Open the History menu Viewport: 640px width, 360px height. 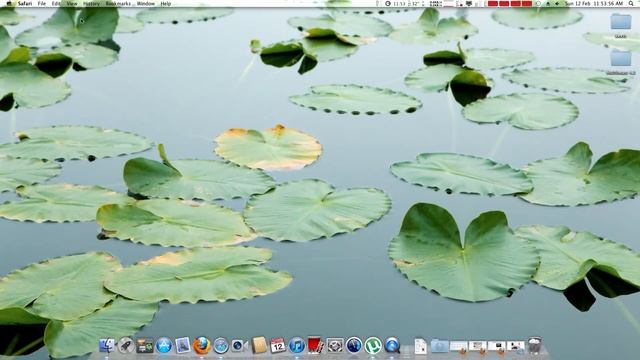click(91, 3)
